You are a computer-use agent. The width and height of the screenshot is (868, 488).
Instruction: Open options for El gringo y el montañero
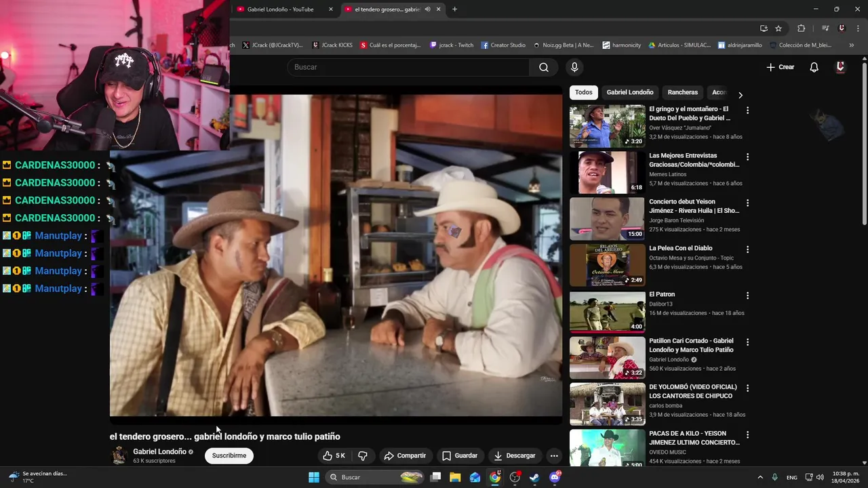tap(747, 110)
